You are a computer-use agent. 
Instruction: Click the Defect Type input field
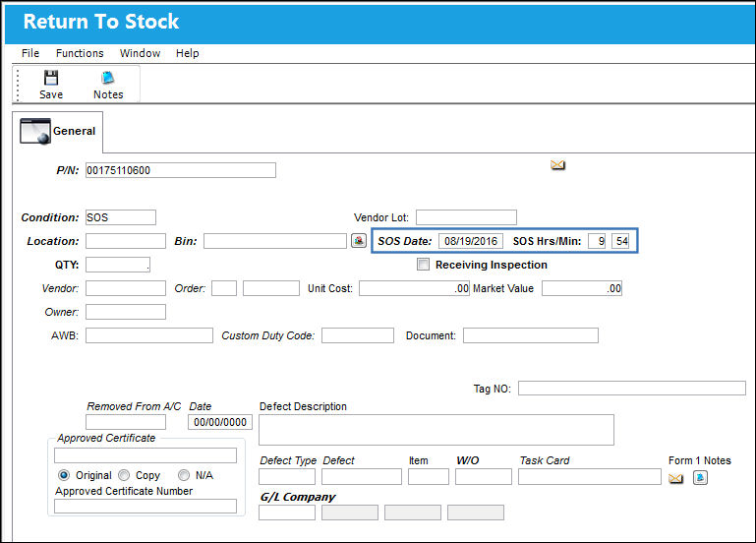point(287,477)
